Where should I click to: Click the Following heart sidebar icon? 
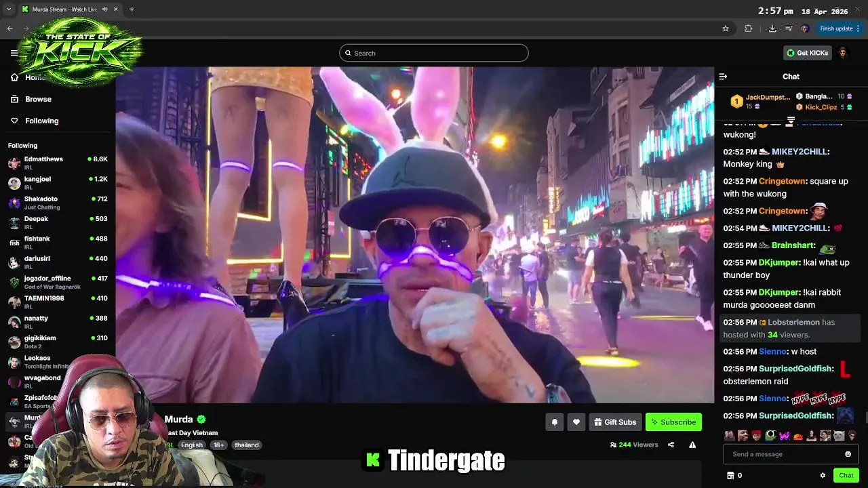coord(14,121)
